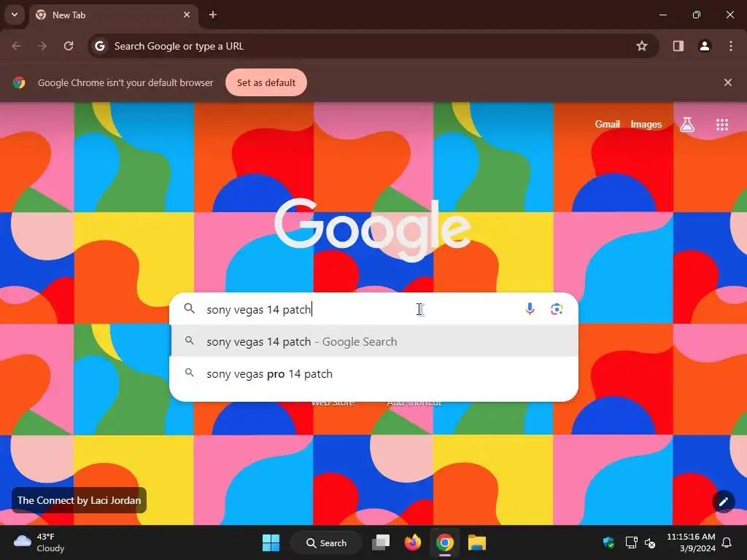747x560 pixels.
Task: Switch to Chrome in the taskbar
Action: [444, 542]
